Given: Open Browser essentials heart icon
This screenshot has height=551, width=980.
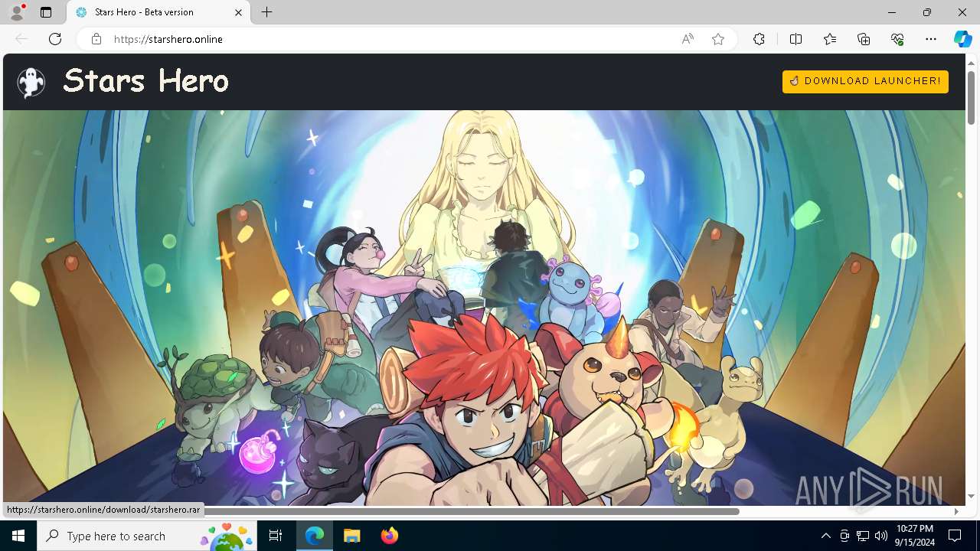Looking at the screenshot, I should 897,39.
